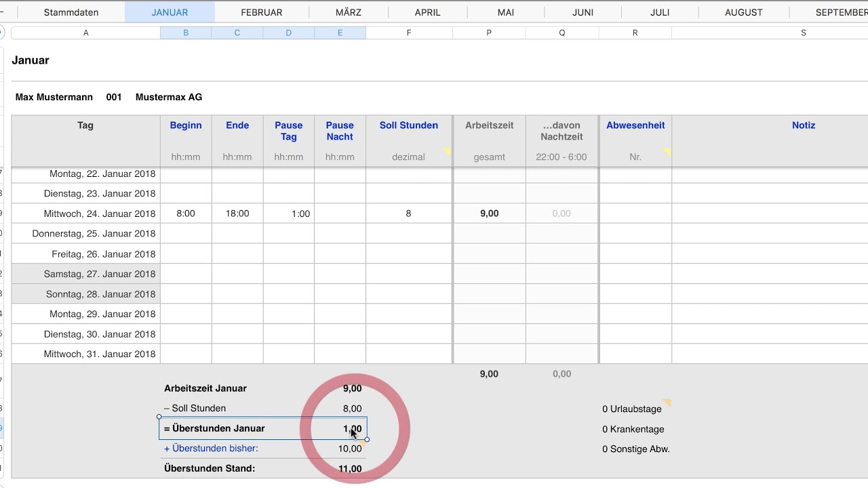Click the Max Mustermann name cell
The image size is (868, 488).
pos(54,97)
